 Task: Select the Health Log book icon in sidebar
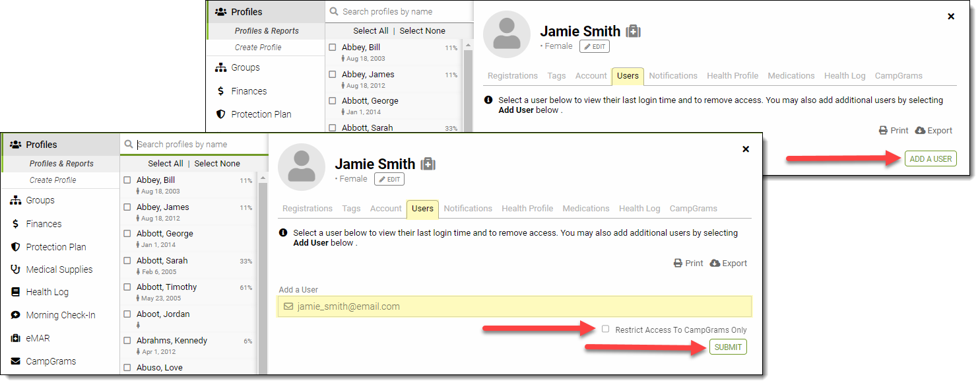click(15, 292)
